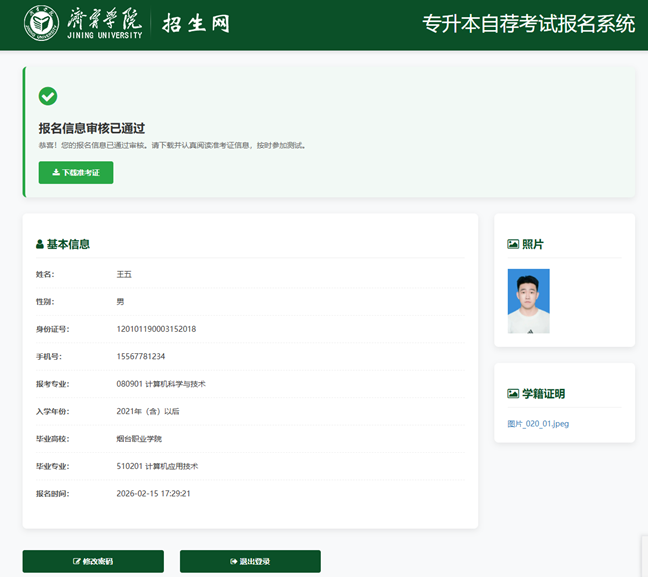The width and height of the screenshot is (648, 577).
Task: Click the green success checkmark icon
Action: (47, 96)
